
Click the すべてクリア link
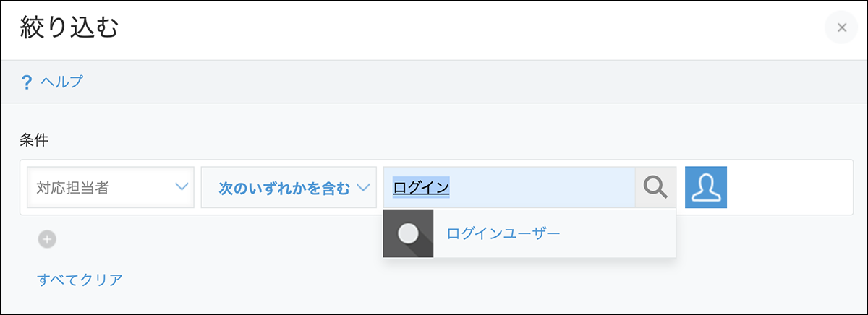80,280
